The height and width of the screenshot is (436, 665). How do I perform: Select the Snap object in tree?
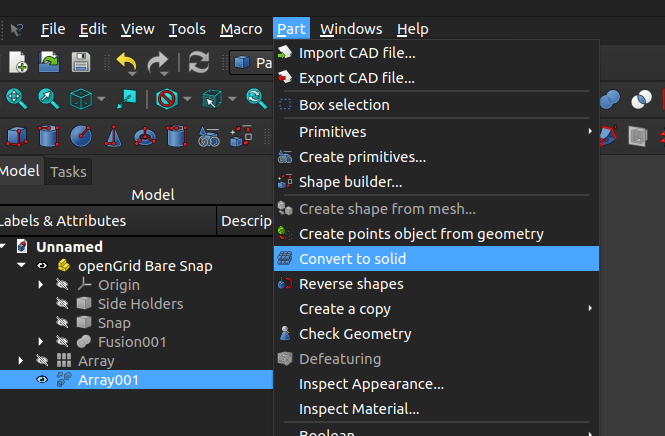(x=114, y=323)
